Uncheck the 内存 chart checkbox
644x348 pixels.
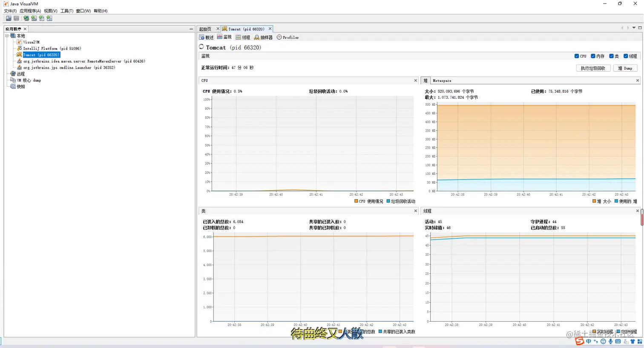point(593,56)
